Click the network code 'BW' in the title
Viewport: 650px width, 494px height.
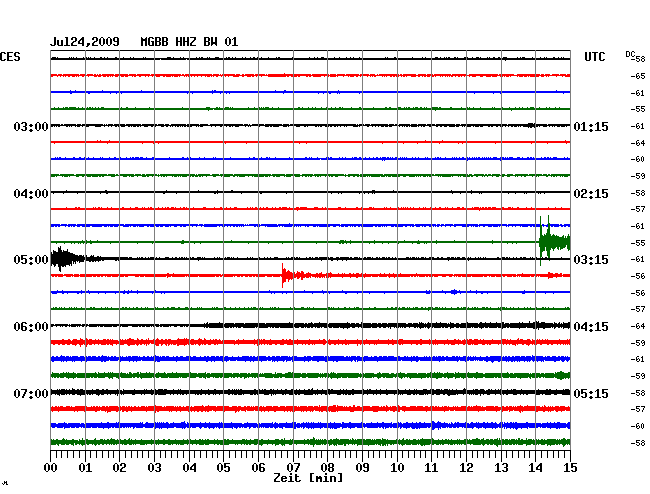(210, 42)
